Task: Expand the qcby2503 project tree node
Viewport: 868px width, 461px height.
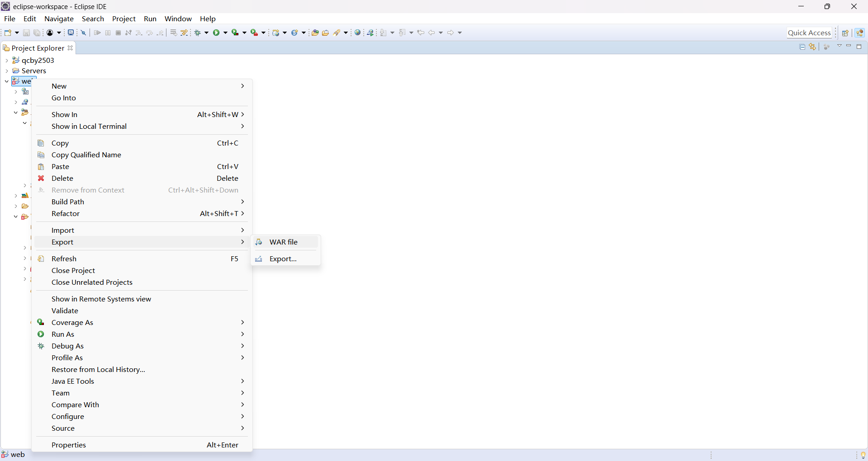Action: point(6,61)
